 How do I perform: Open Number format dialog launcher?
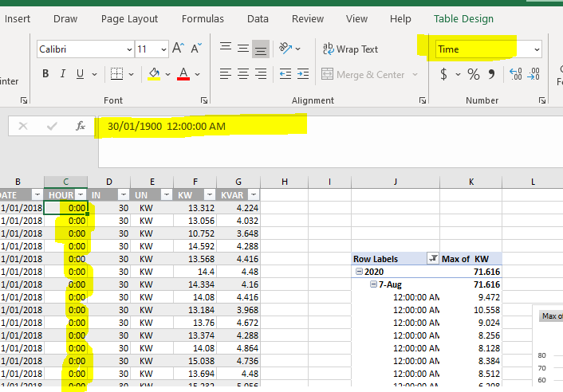tap(542, 100)
